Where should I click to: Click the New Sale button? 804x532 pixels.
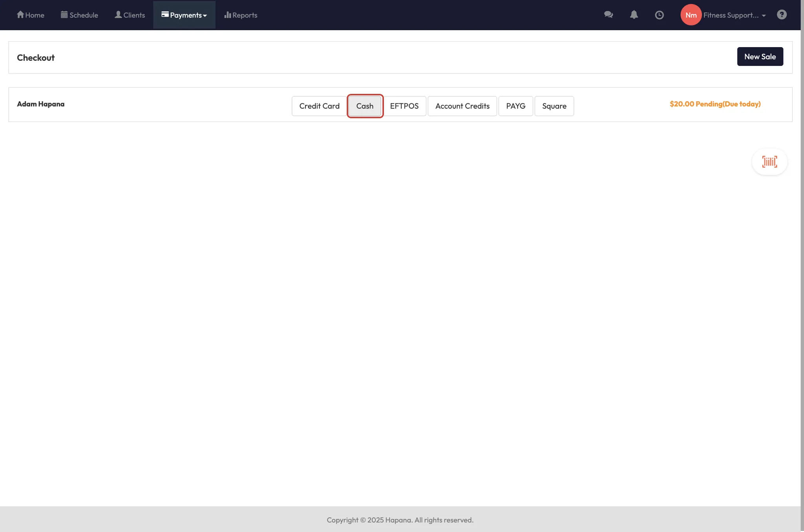[760, 56]
